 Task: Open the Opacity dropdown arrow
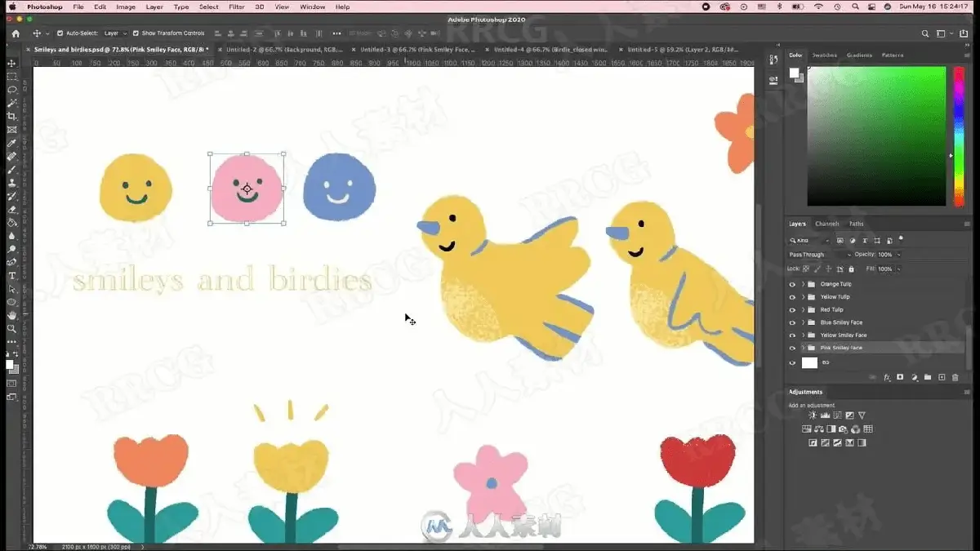(898, 255)
